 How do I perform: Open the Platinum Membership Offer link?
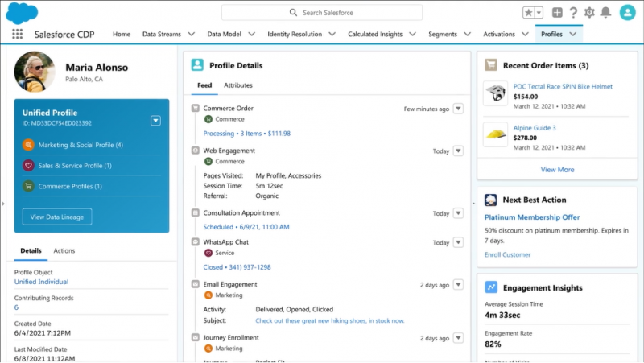coord(532,217)
